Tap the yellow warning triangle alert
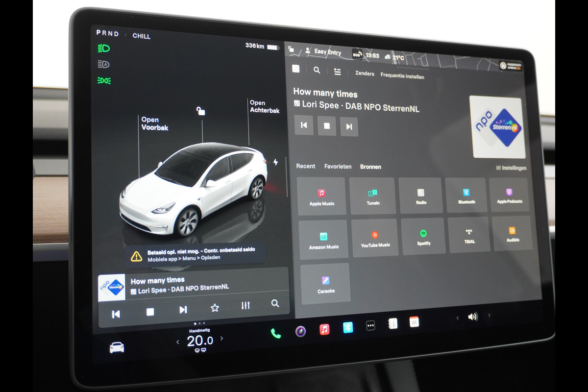Screen dimensions: 588x392 click(x=136, y=256)
